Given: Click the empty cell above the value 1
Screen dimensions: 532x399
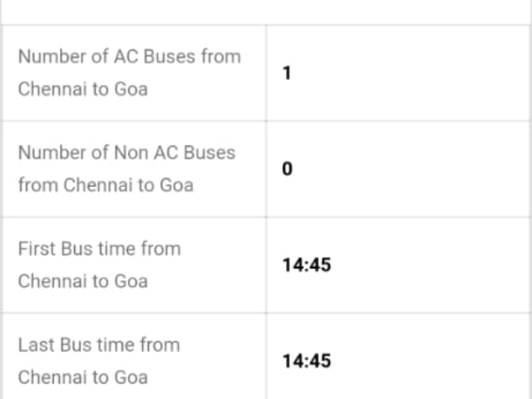Looking at the screenshot, I should 399,12.
